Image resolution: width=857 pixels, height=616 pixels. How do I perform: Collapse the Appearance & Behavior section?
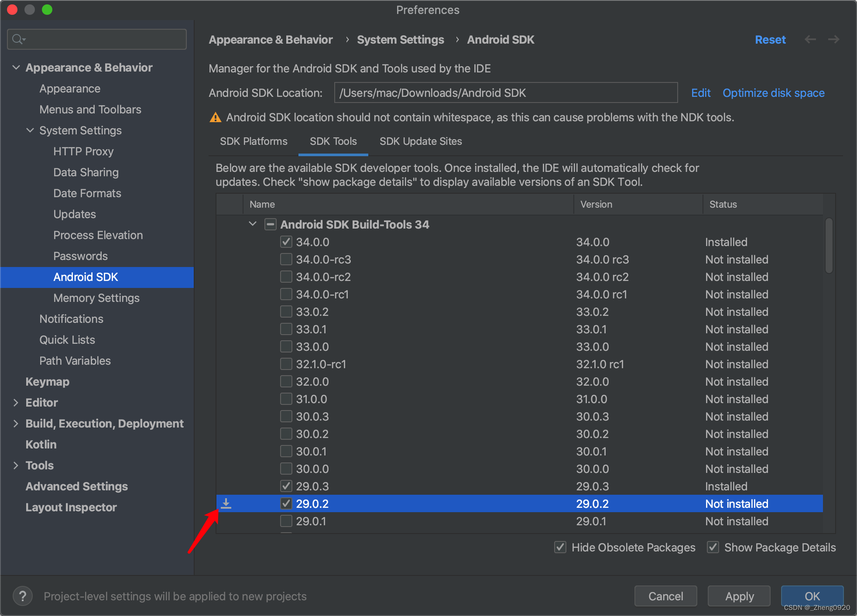[x=16, y=67]
